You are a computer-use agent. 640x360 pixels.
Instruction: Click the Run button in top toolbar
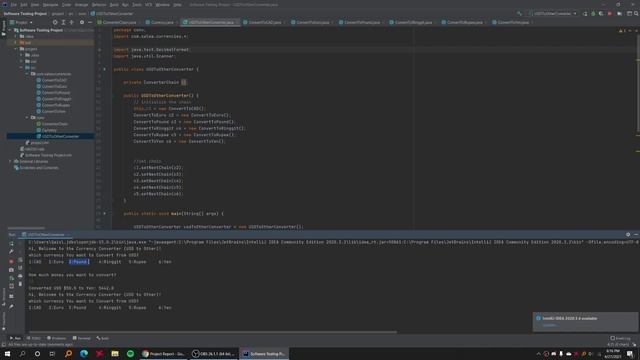click(x=585, y=13)
